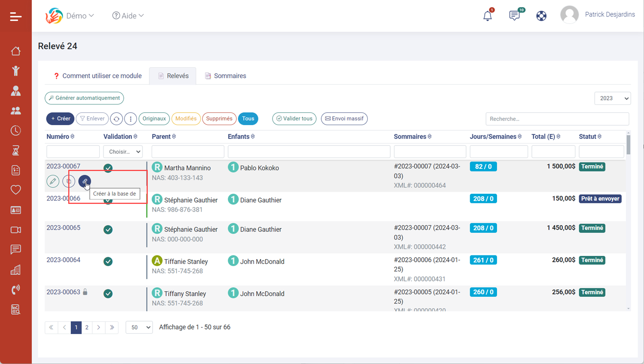The width and height of the screenshot is (644, 364).
Task: Click parent name Tiffanie Stanley
Action: (186, 261)
